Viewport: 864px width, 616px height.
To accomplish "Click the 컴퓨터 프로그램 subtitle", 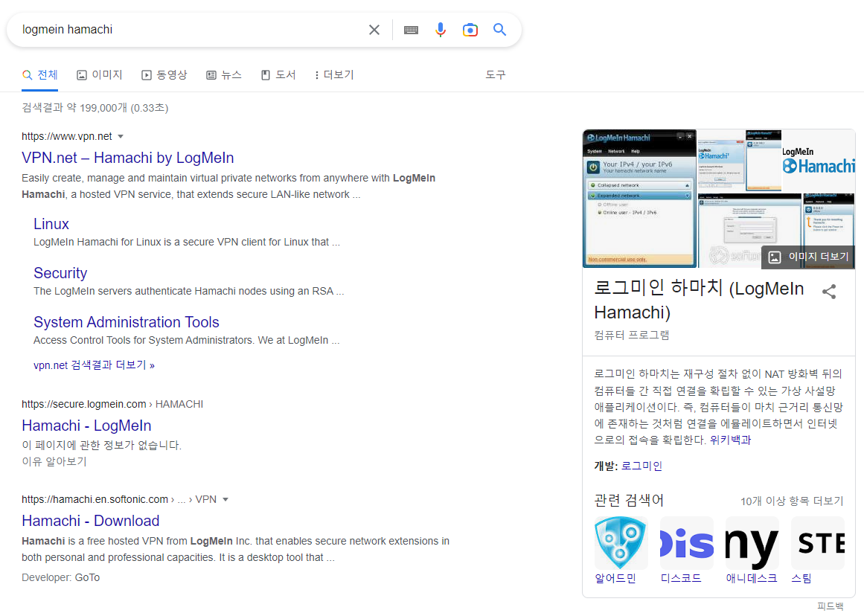I will coord(632,335).
